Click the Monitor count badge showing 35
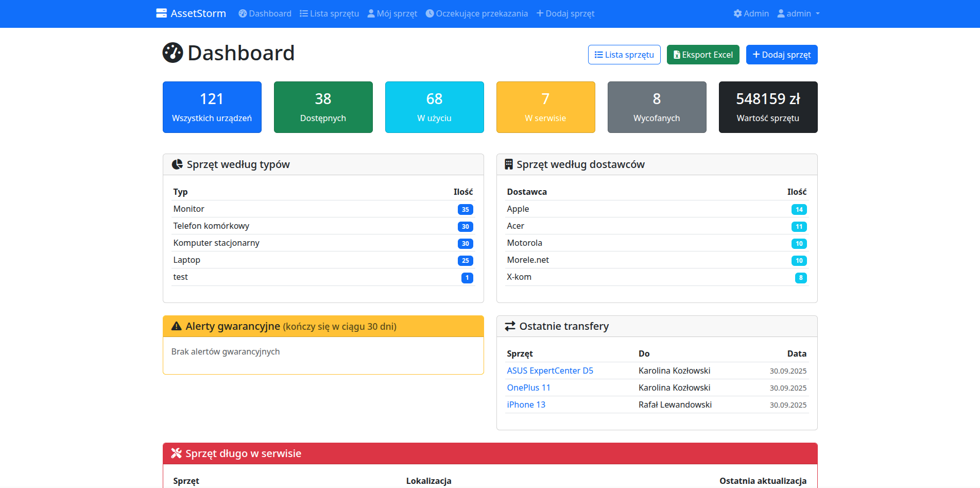The image size is (980, 488). [x=465, y=209]
